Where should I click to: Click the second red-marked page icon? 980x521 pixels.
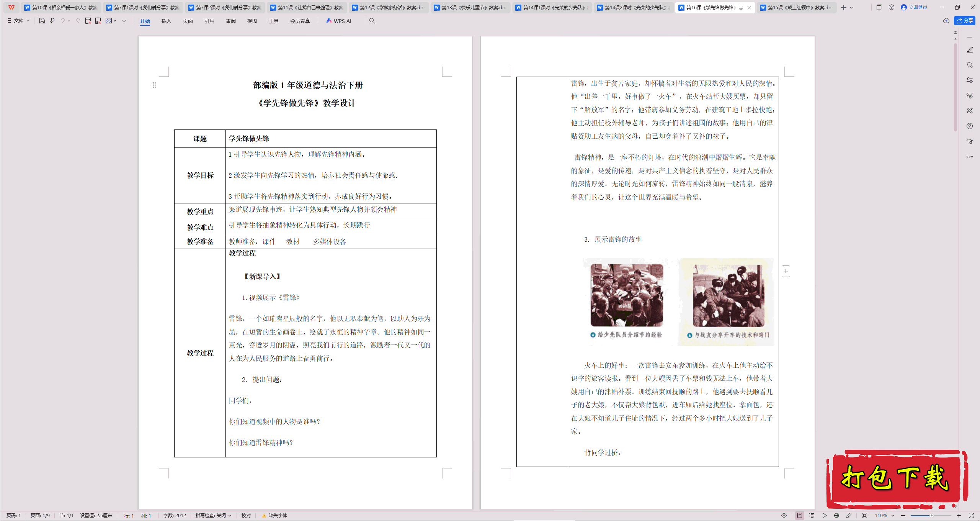(98, 21)
